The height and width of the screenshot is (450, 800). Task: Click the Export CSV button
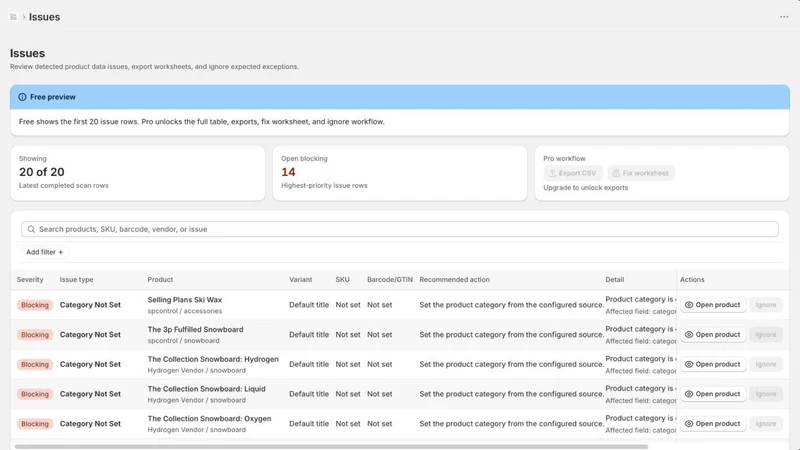click(x=572, y=173)
